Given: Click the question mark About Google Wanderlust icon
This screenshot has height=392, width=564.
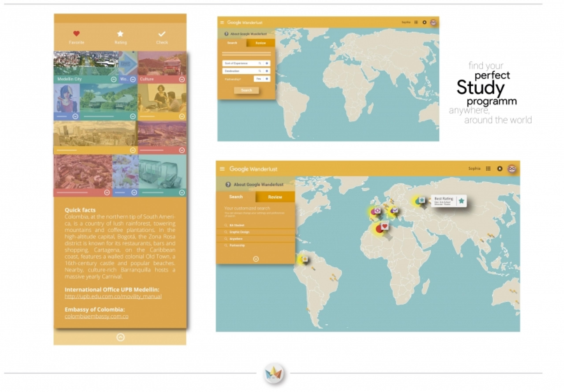Looking at the screenshot, I should coord(228,184).
